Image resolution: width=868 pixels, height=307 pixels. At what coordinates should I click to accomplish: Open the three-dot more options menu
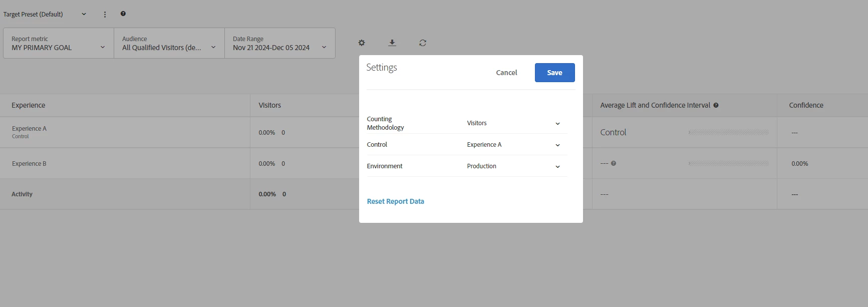pos(105,15)
